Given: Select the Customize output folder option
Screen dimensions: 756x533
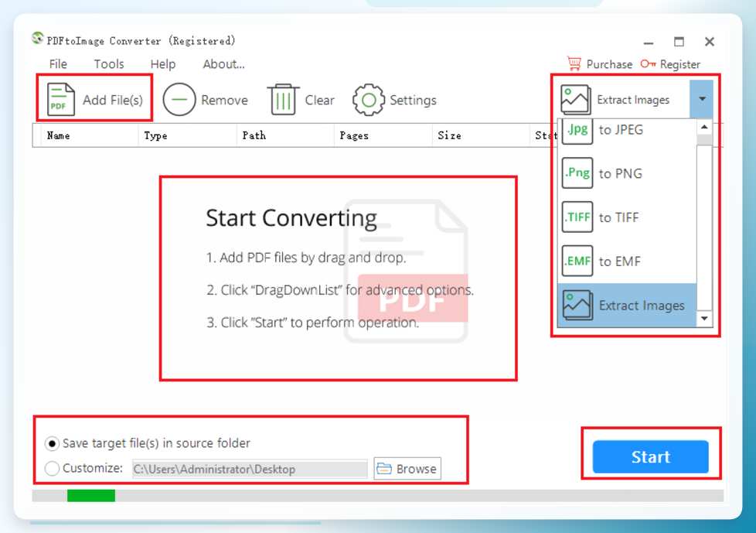Looking at the screenshot, I should 52,468.
